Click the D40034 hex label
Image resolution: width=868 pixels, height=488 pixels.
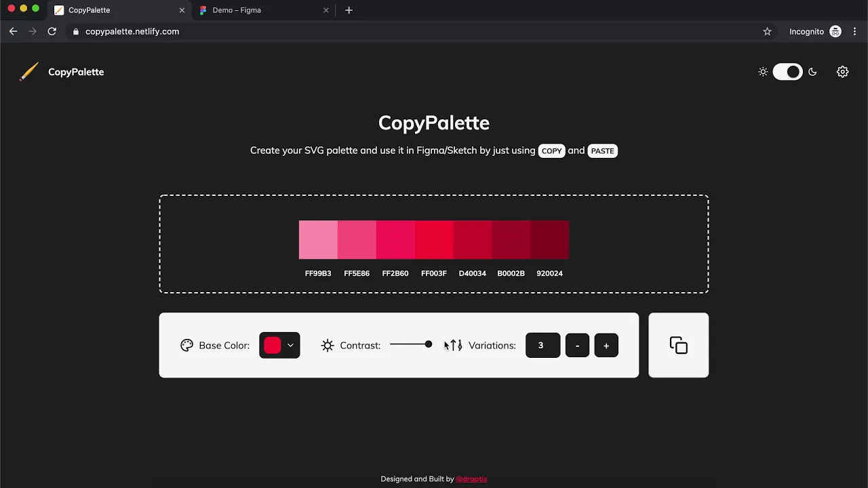coord(473,273)
